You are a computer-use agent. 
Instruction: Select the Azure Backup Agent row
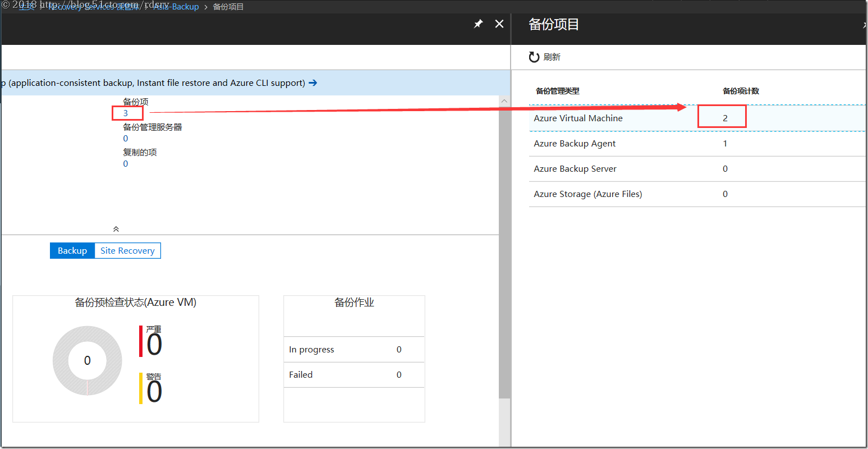coord(697,144)
